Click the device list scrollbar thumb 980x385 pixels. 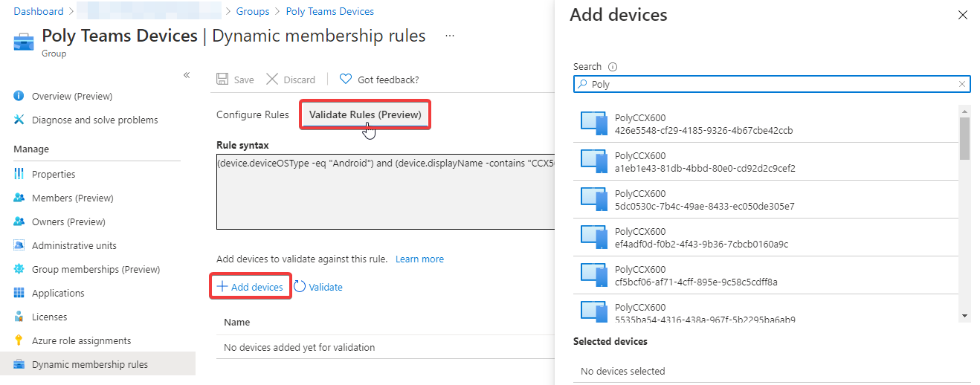pos(964,137)
